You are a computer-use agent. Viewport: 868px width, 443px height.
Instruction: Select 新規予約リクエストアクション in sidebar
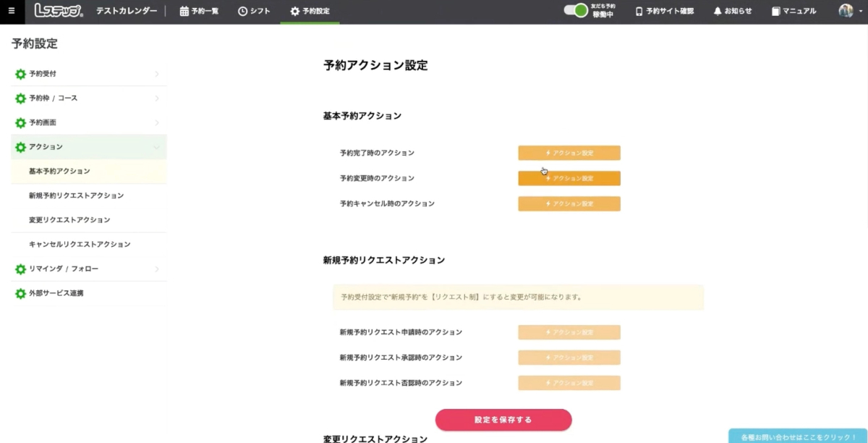pyautogui.click(x=76, y=195)
